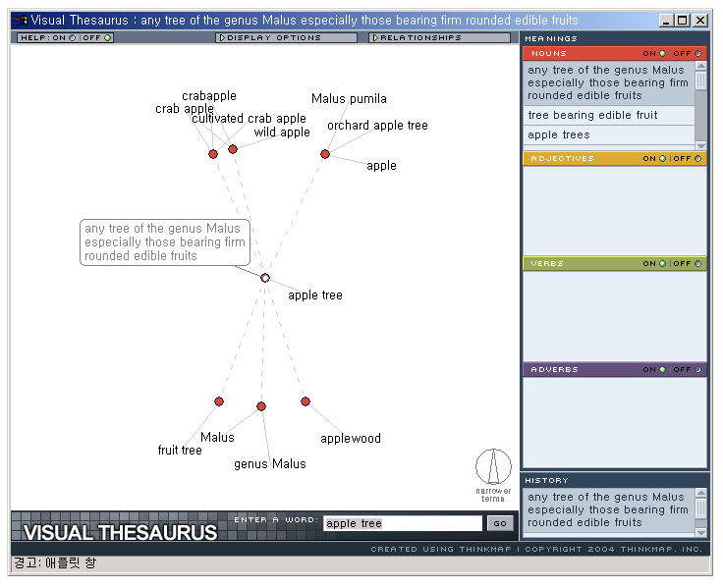Click the Adjectives section header
The width and height of the screenshot is (723, 588).
tap(615, 158)
